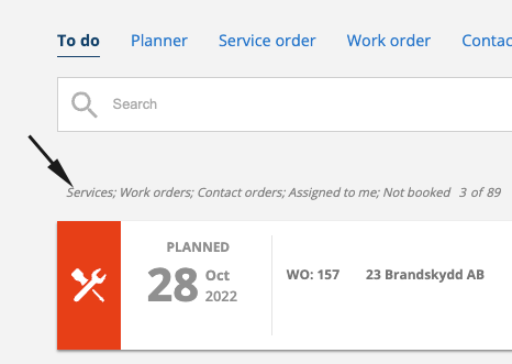Click the large date number 28
Image resolution: width=512 pixels, height=364 pixels.
pyautogui.click(x=173, y=285)
